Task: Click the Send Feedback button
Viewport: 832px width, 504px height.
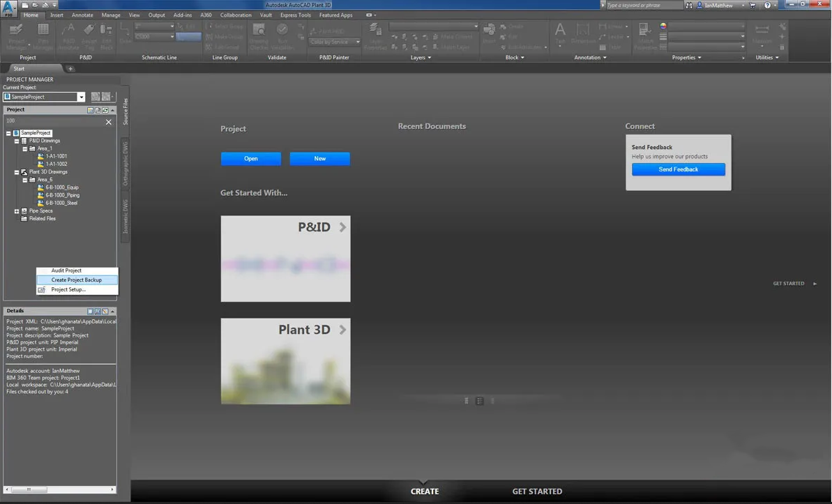Action: click(678, 169)
